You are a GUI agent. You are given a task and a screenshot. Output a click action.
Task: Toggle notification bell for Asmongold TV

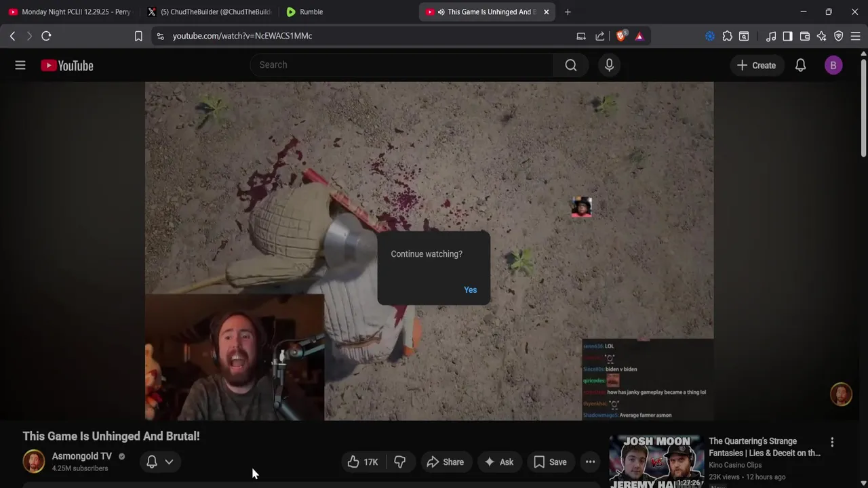tap(152, 462)
